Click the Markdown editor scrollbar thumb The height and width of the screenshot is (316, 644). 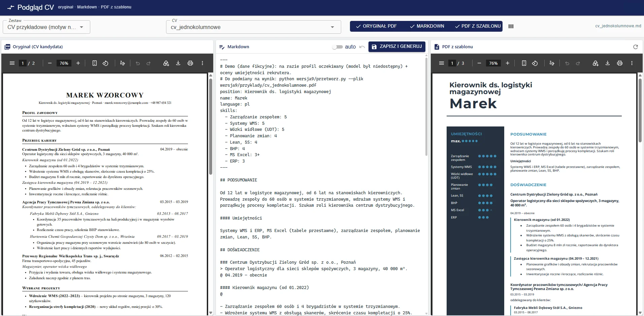426,106
